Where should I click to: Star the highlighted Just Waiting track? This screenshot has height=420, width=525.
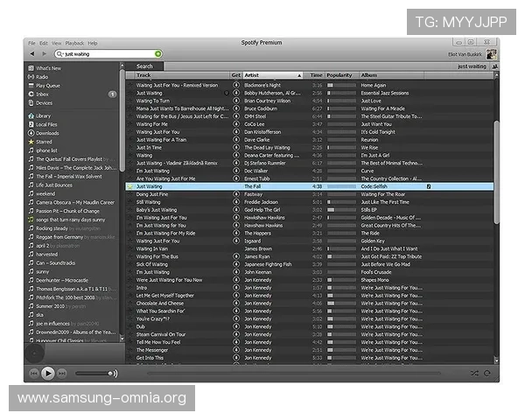click(130, 186)
